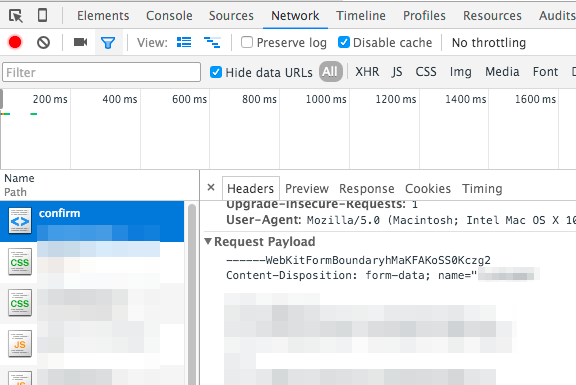576x385 pixels.
Task: Click the camera capture screenshots icon
Action: pyautogui.click(x=80, y=42)
